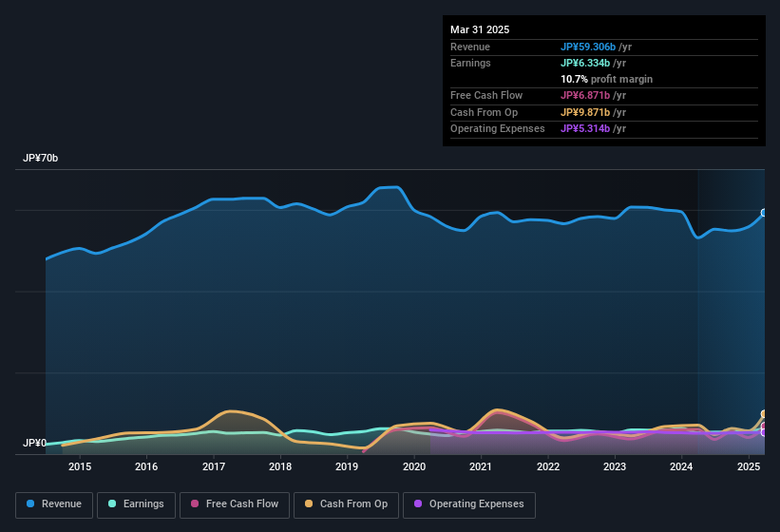Click the blue Revenue endpoint marker on the chart
Screen dimensions: 780x532
coord(764,214)
